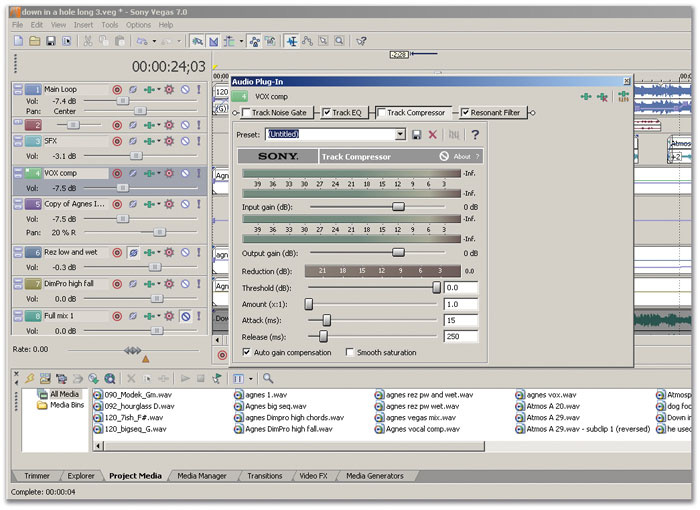
Task: Switch to the Trimmer tab
Action: tap(37, 476)
